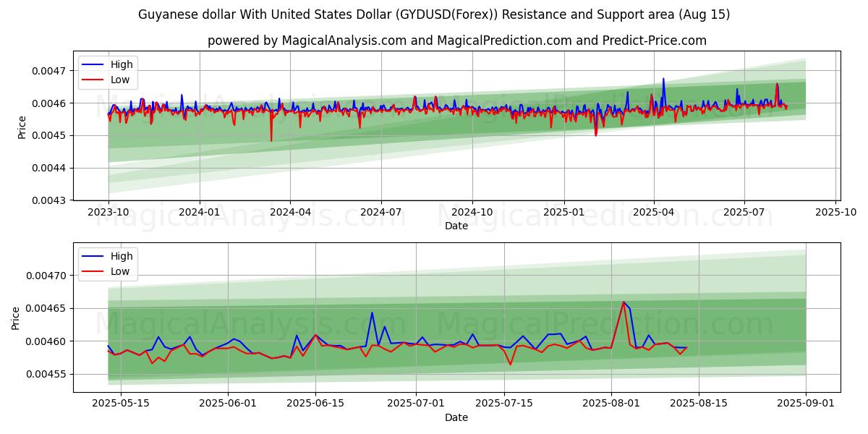Image resolution: width=868 pixels, height=434 pixels.
Task: Click the 0.00470 y-axis label in bottom chart
Action: click(46, 276)
